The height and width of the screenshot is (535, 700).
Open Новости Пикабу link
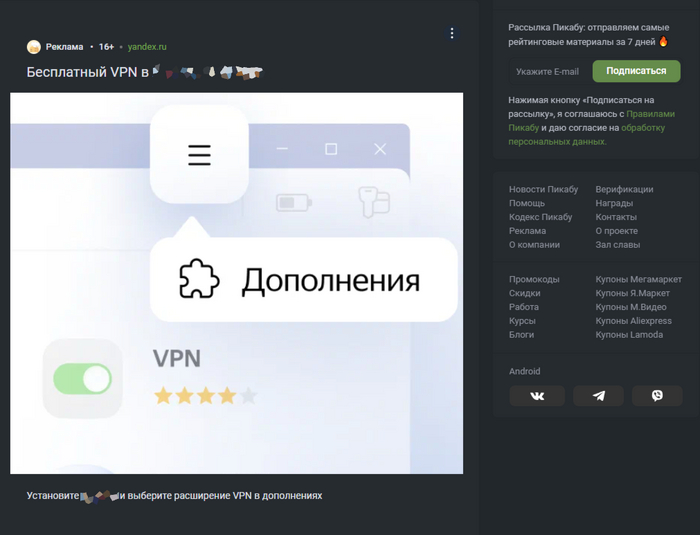[543, 189]
